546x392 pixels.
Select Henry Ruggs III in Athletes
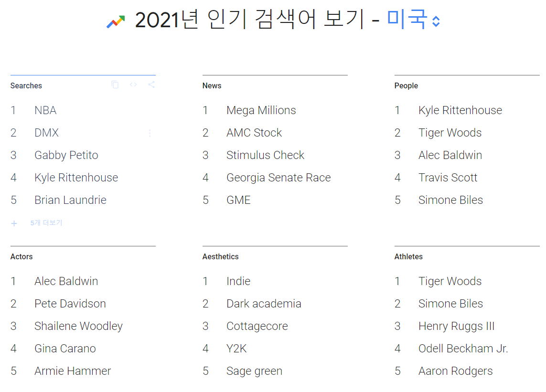[x=457, y=326]
